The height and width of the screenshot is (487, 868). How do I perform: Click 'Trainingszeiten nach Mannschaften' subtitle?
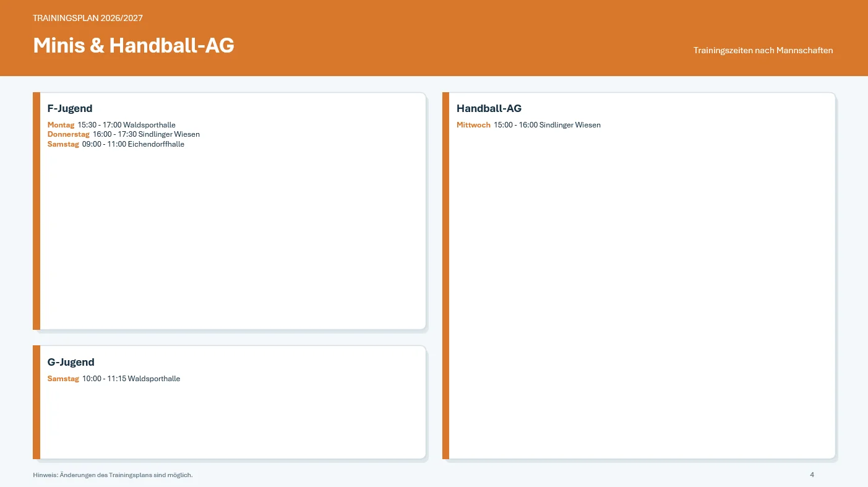click(763, 50)
